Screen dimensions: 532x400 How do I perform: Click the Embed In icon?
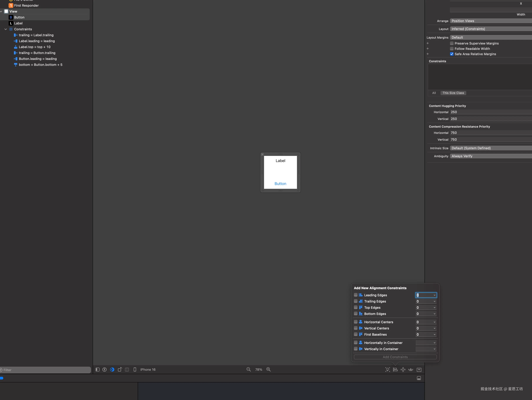click(419, 370)
